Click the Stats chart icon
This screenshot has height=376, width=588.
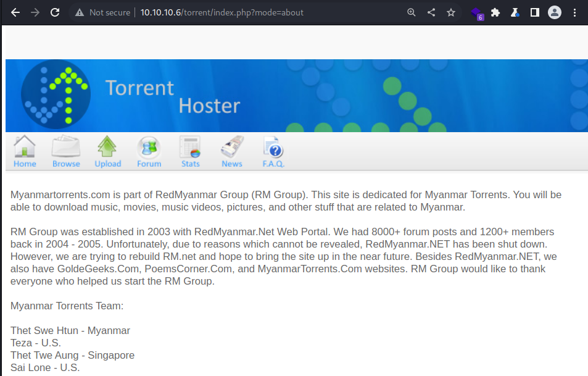[x=190, y=147]
